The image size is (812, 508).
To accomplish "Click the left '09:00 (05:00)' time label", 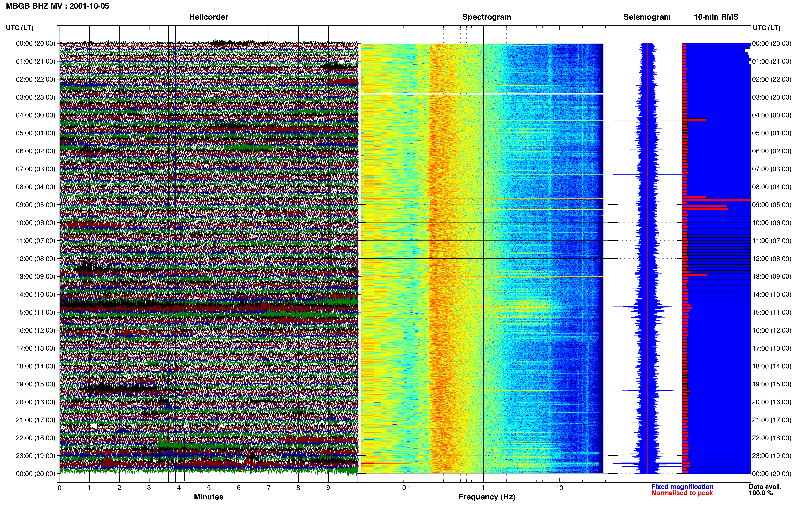I will coord(36,205).
